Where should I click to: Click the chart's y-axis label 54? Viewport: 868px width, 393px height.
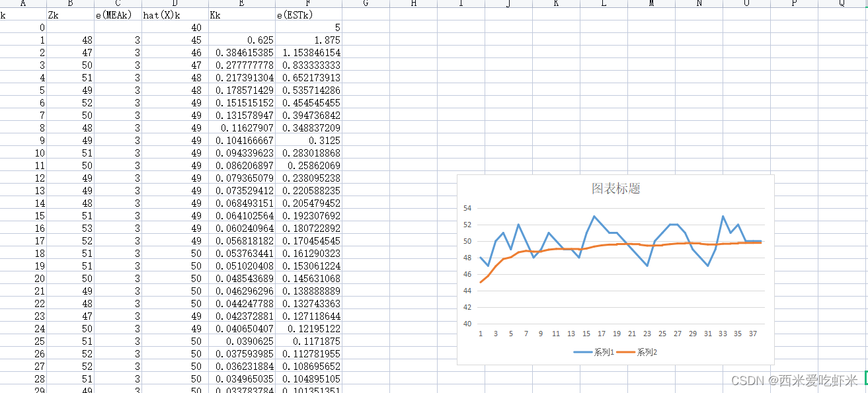pos(467,208)
